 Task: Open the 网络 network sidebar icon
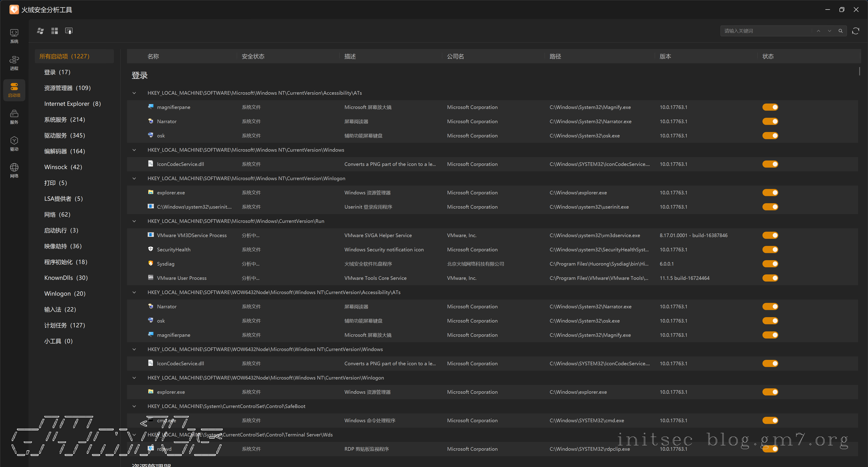tap(14, 170)
